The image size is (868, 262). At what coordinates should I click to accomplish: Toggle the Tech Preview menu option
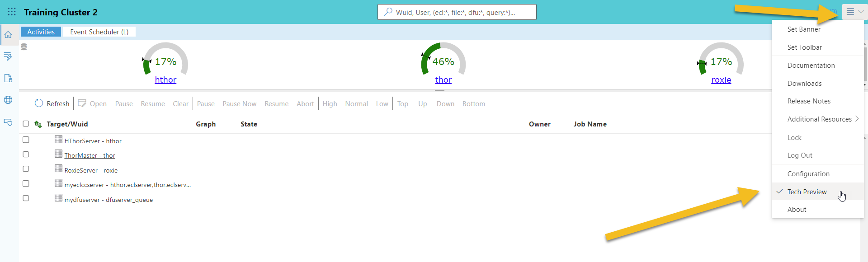(x=807, y=192)
